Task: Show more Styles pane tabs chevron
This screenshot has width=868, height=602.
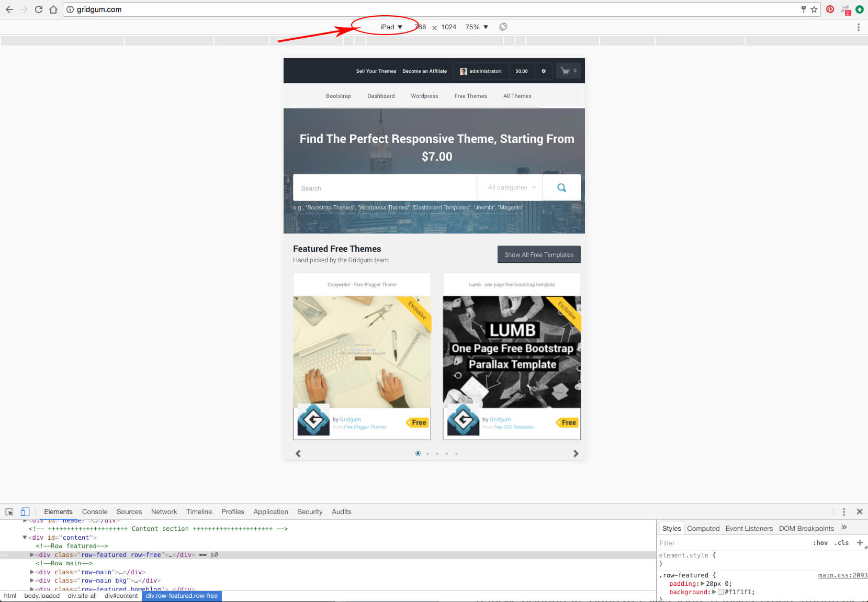Action: [x=844, y=528]
